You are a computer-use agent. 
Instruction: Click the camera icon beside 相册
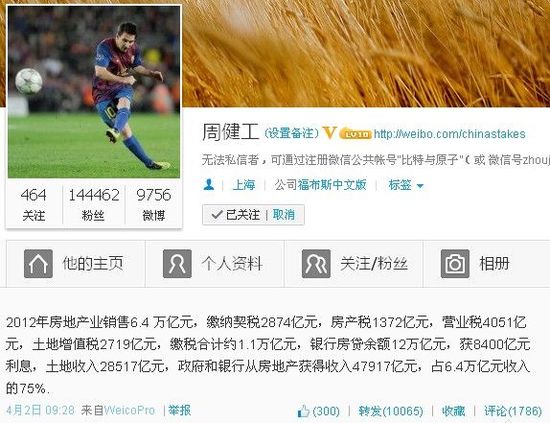tap(455, 264)
